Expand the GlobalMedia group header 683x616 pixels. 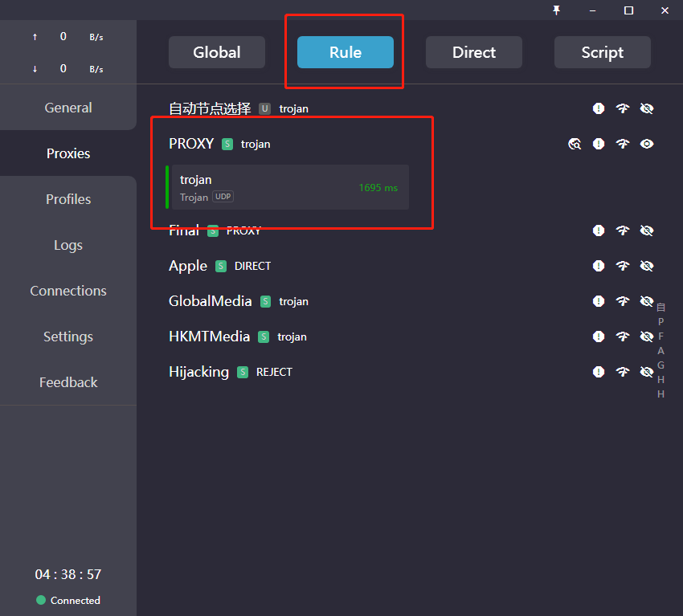[x=210, y=301]
